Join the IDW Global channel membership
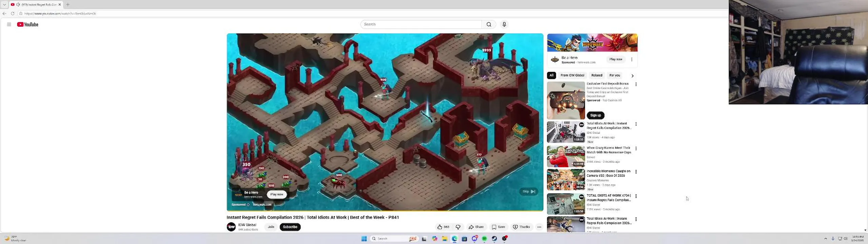 [271, 227]
